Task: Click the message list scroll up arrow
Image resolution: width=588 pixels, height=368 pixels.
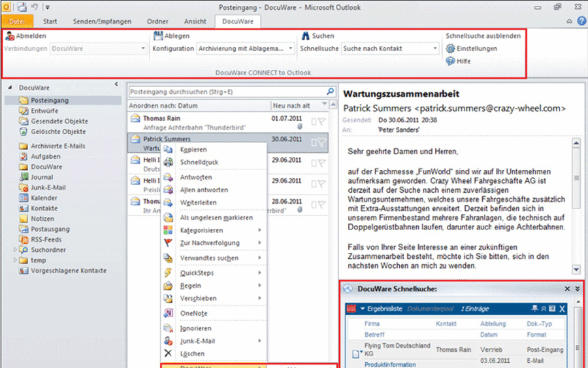Action: point(333,105)
